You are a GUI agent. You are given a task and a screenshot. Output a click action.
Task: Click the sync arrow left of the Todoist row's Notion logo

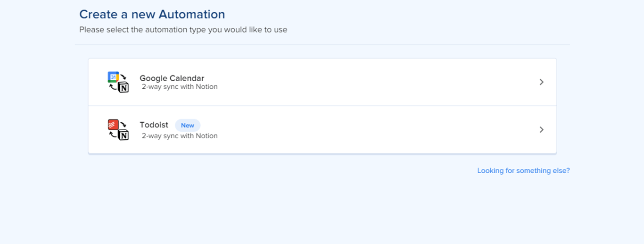pos(113,135)
